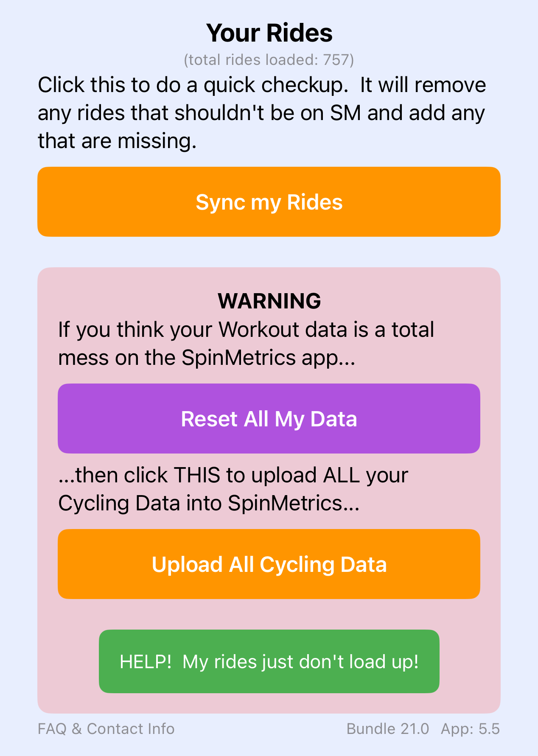Open FAQ & Contact Info link
Viewport: 538px width, 756px height.
coord(106,729)
